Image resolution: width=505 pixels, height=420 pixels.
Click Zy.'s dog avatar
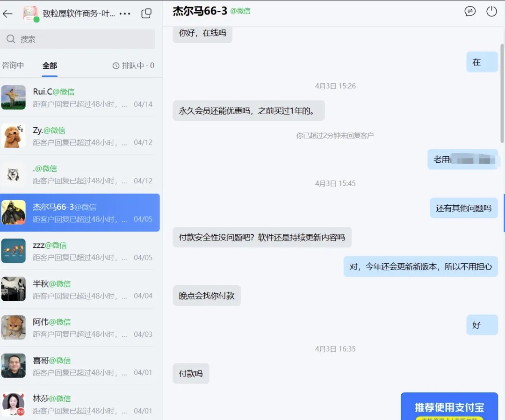[13, 136]
